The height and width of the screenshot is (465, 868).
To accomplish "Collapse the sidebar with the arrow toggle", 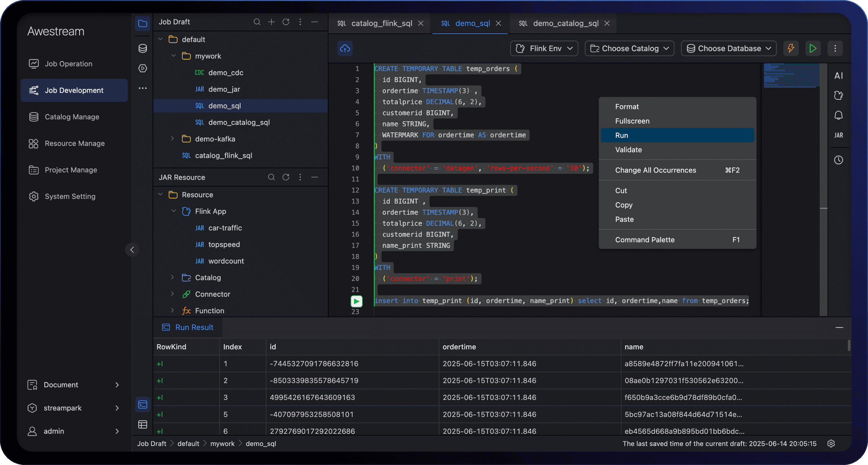I will click(132, 250).
